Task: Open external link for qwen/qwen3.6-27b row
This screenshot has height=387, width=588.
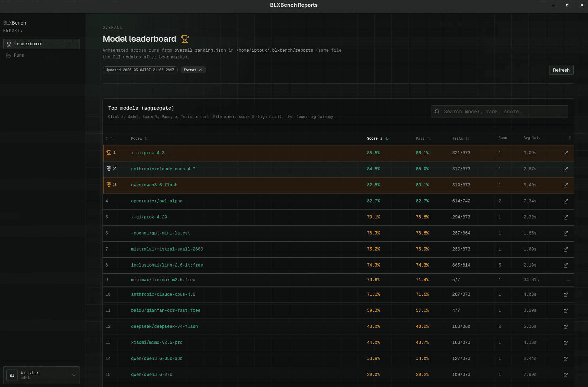Action: [x=566, y=375]
